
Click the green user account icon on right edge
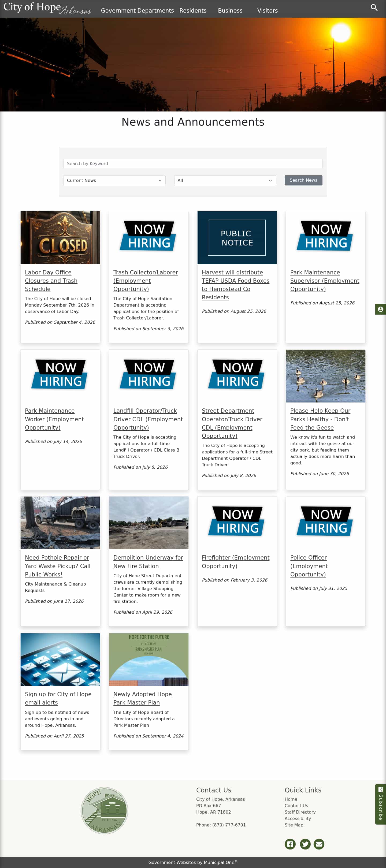pos(381,309)
